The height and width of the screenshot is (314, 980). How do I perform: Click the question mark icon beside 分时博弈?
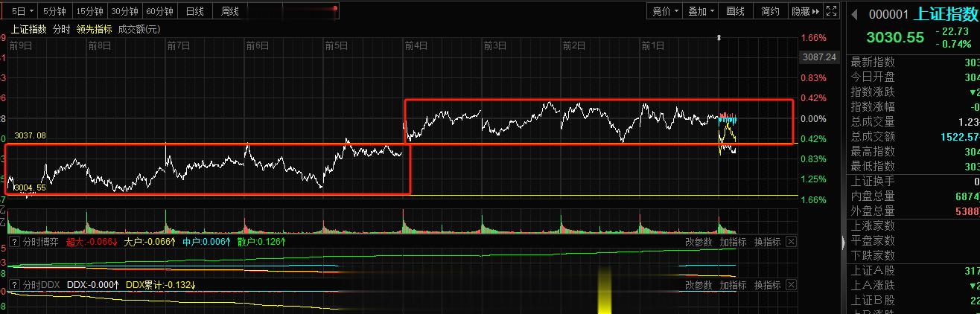13,242
